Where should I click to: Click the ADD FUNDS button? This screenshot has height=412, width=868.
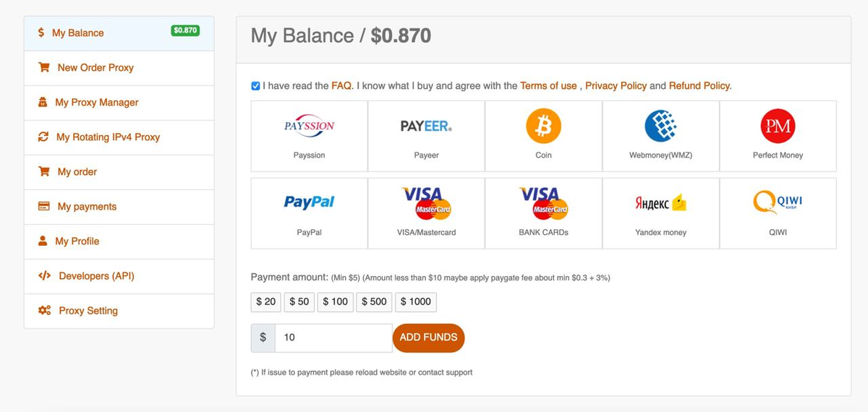tap(428, 338)
